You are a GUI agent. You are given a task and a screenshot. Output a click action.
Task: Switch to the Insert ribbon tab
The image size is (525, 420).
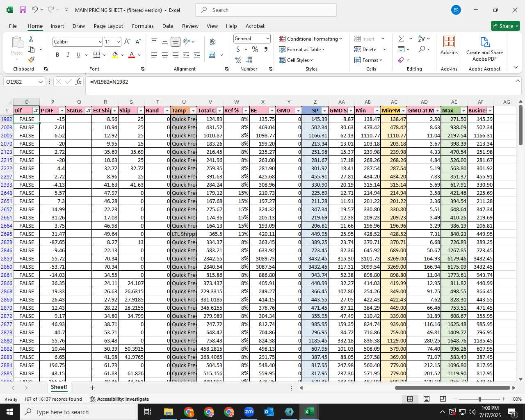coord(57,26)
